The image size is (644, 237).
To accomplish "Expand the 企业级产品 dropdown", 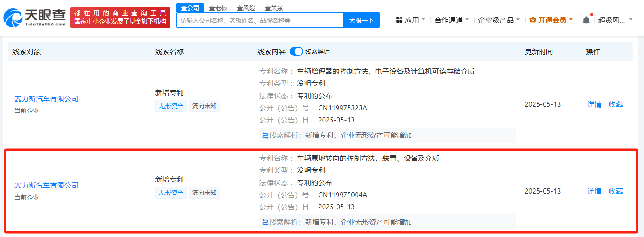I will point(499,20).
